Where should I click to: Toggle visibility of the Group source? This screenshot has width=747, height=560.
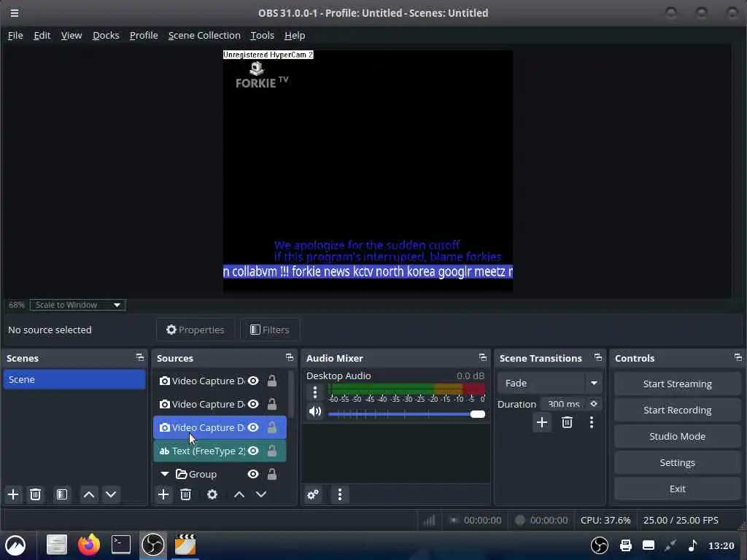point(253,474)
